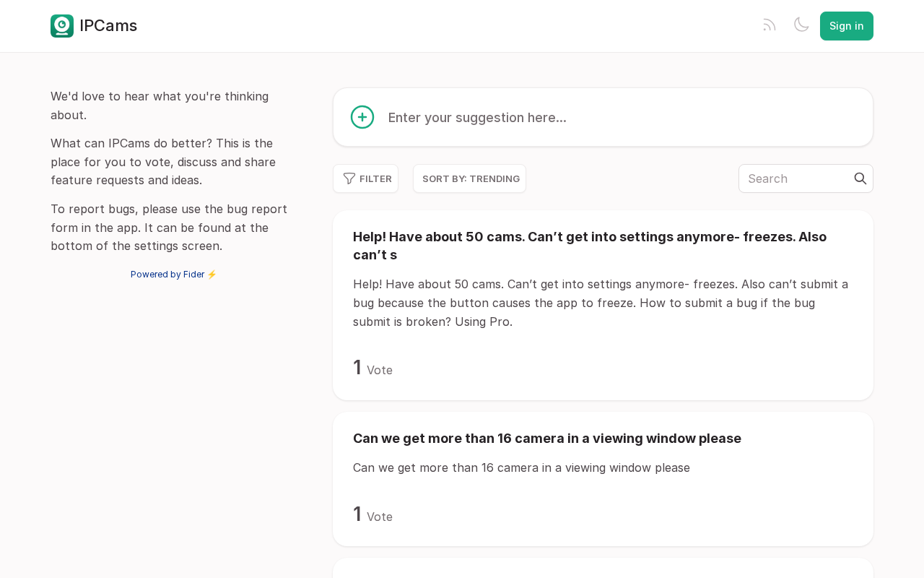Click the funnel filter icon
The height and width of the screenshot is (578, 924).
(349, 178)
